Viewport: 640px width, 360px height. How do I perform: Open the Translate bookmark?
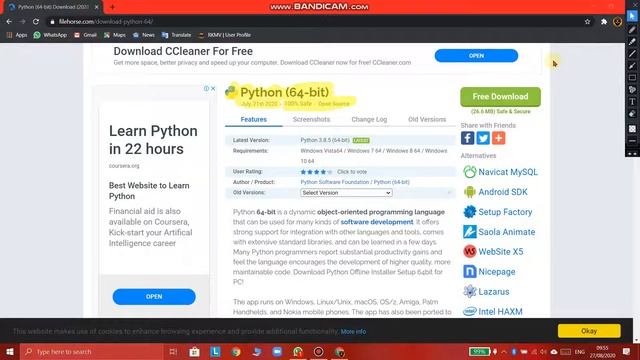(x=176, y=35)
